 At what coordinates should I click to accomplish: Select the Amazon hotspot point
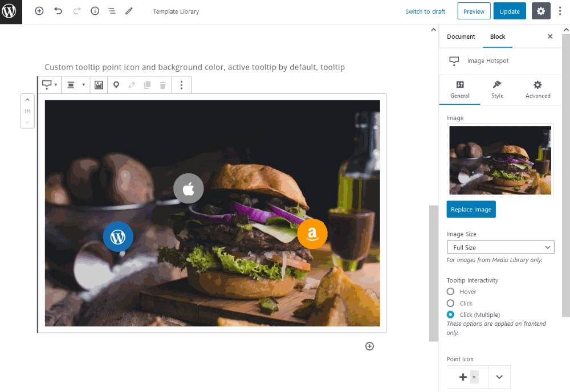312,234
